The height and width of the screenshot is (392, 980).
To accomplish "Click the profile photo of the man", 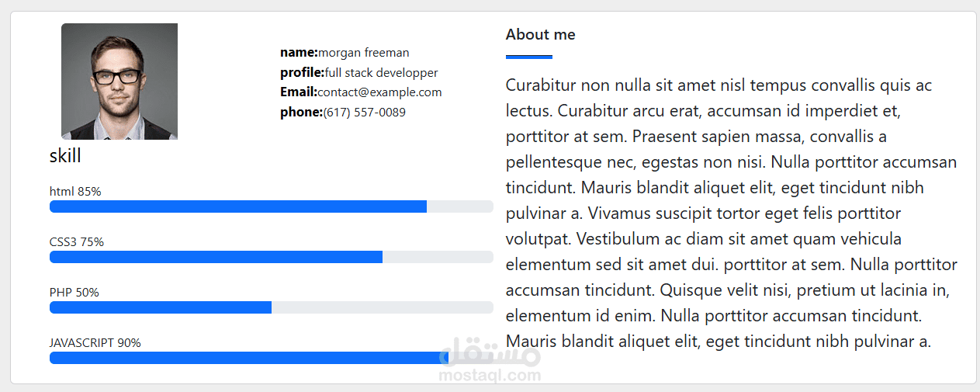I will coord(119,82).
